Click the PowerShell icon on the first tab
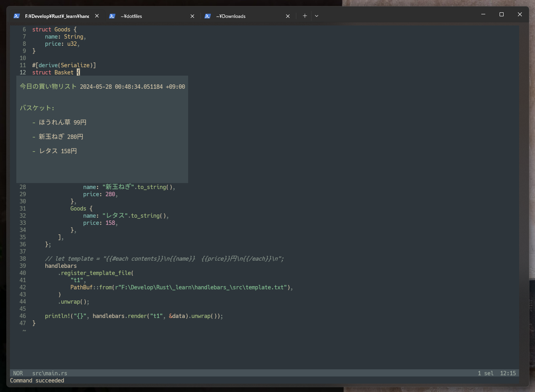The width and height of the screenshot is (535, 392). point(16,16)
